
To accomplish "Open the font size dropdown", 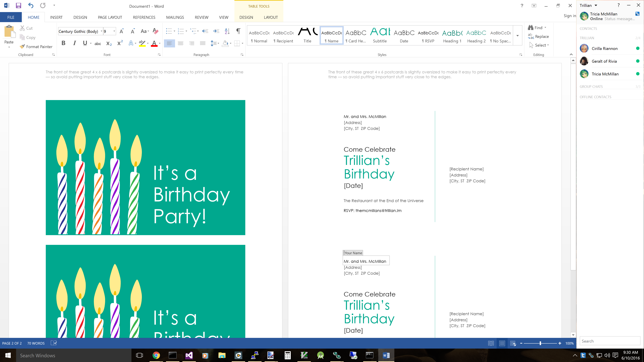I will 114,31.
